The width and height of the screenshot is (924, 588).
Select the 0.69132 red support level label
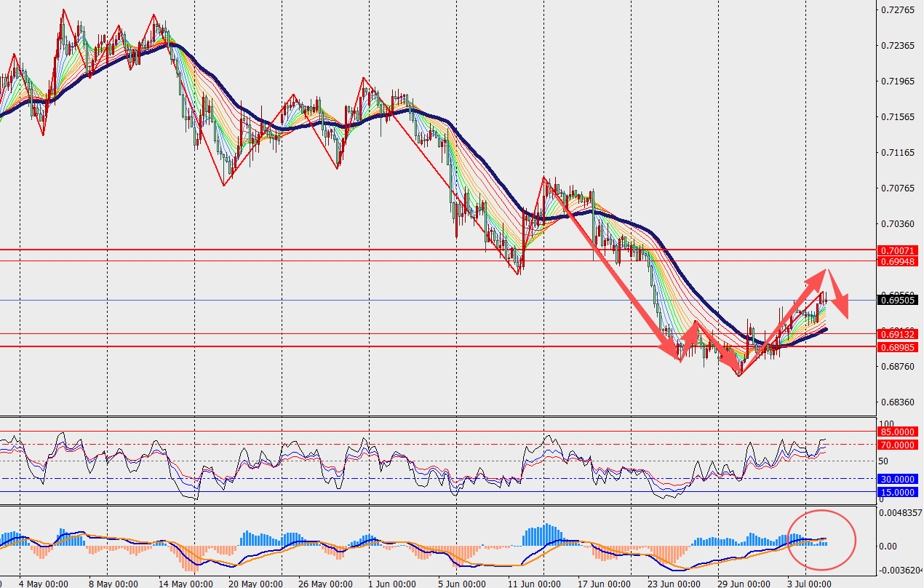(898, 334)
